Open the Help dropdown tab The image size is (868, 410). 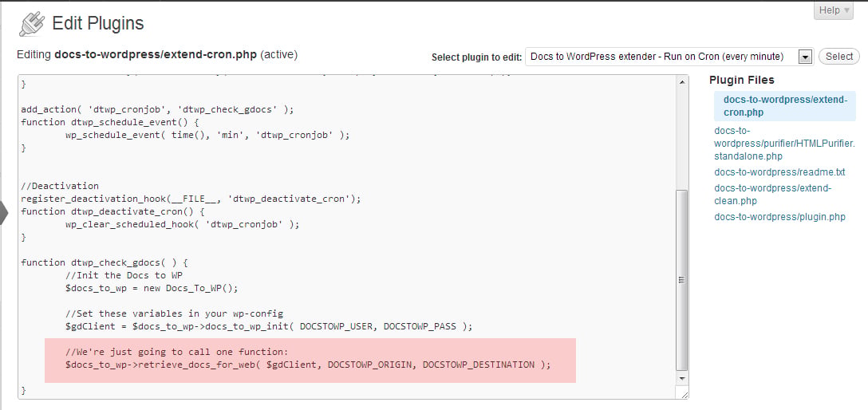(x=833, y=10)
